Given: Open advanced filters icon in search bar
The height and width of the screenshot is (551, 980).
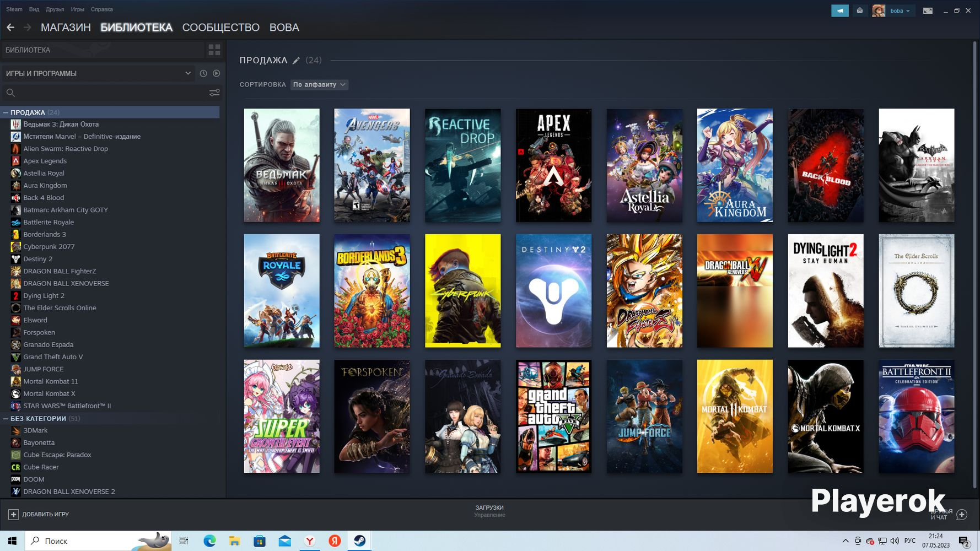Looking at the screenshot, I should (x=214, y=93).
